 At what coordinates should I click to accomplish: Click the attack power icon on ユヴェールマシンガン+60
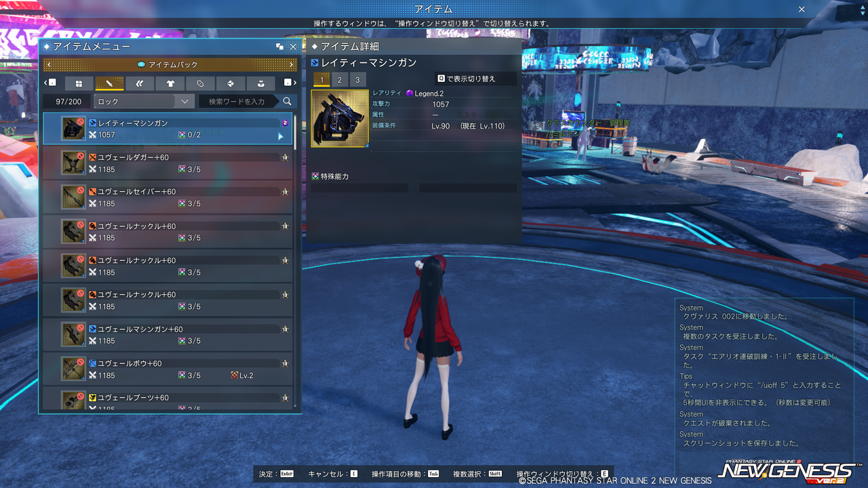pos(92,341)
